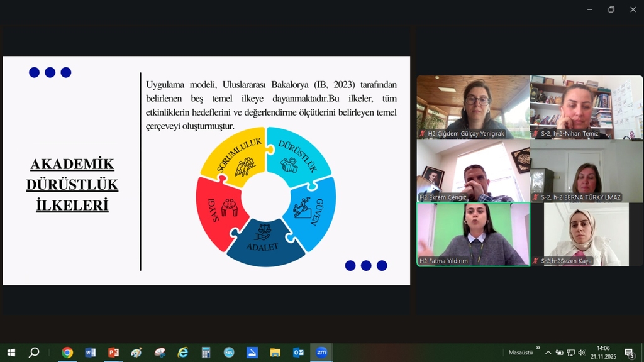Open taskbar search magnifier
Screen dimensions: 644x362
point(34,353)
